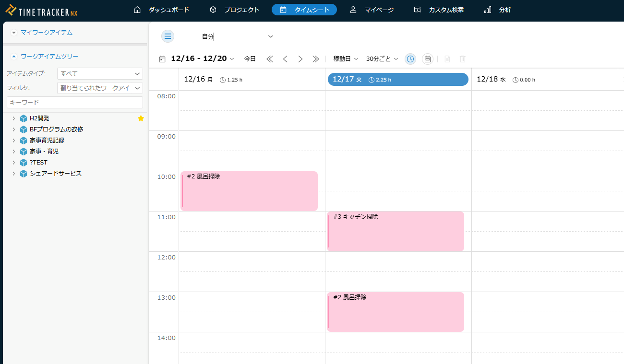This screenshot has width=624, height=364.
Task: Select the H2開発 project cube icon
Action: pos(24,118)
